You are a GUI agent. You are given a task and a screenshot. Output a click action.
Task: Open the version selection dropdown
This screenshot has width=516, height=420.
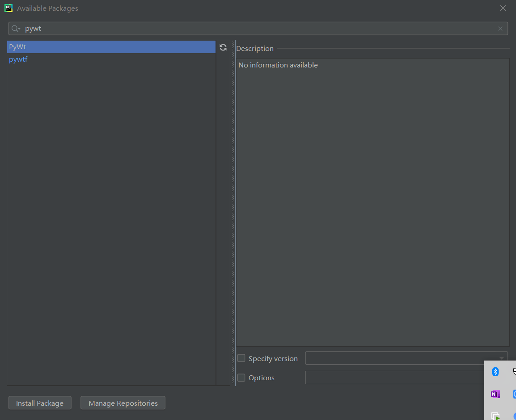pyautogui.click(x=501, y=358)
